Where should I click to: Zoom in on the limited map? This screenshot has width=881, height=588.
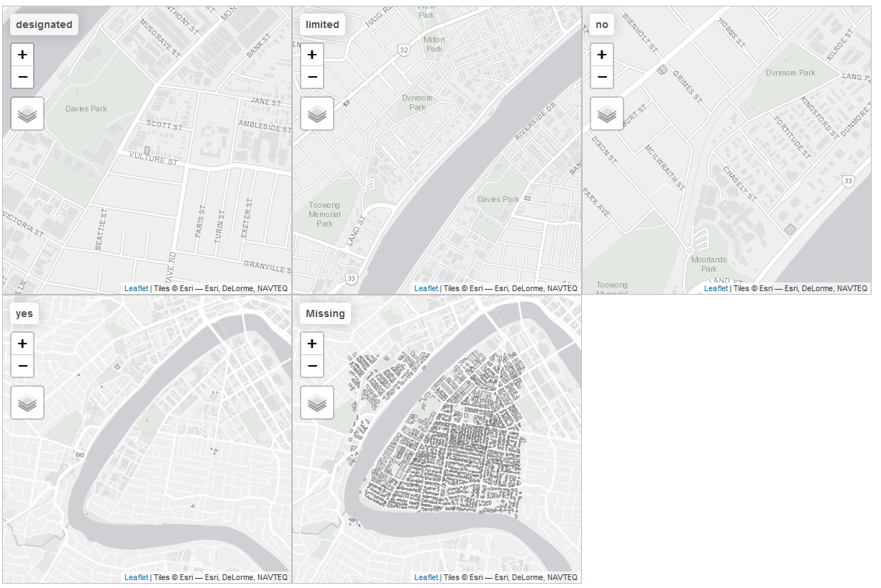click(x=311, y=54)
